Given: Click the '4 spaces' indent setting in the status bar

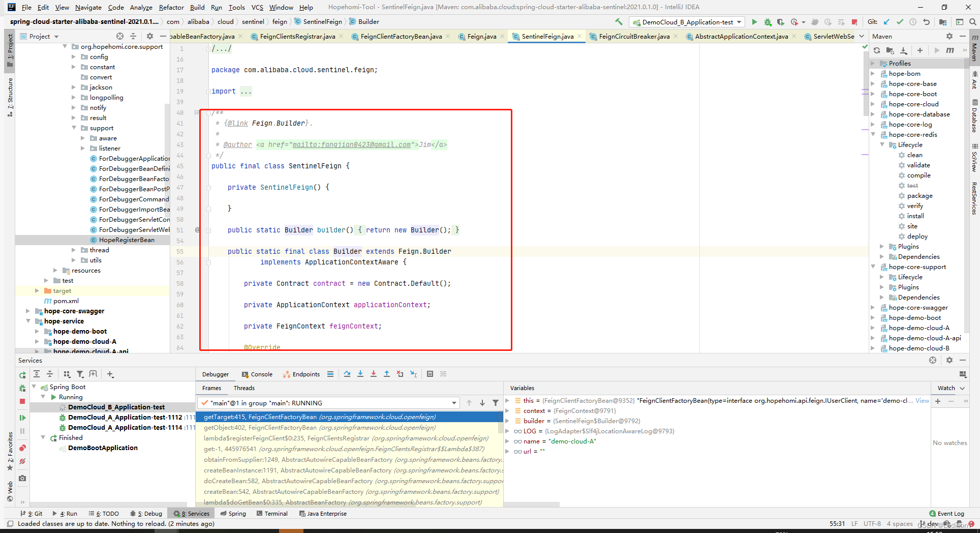Looking at the screenshot, I should tap(900, 524).
